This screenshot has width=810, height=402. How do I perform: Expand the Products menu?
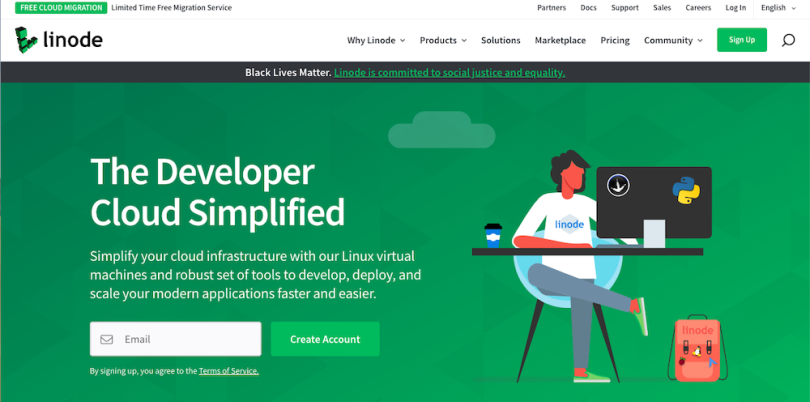[443, 40]
